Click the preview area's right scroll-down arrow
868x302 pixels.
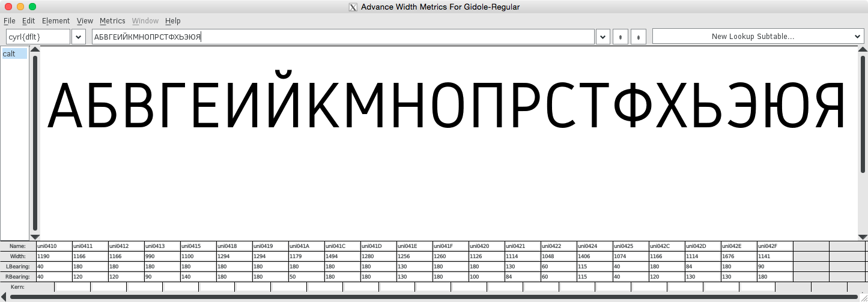tap(863, 237)
